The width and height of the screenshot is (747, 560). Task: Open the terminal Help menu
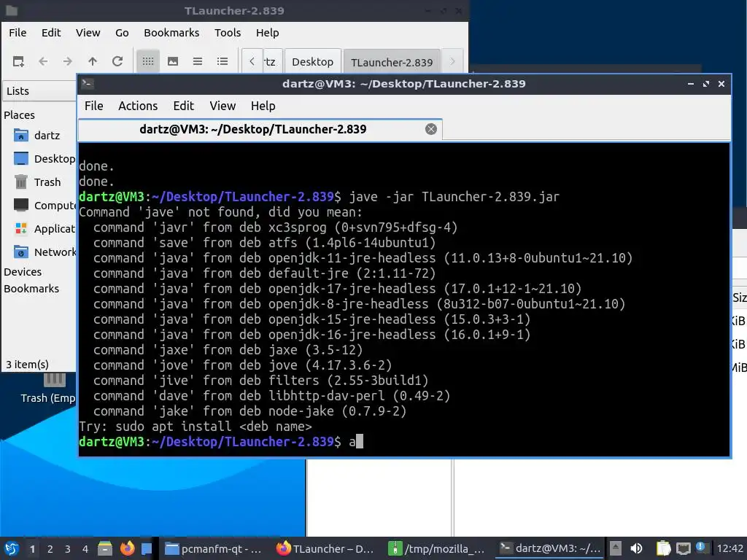tap(263, 106)
